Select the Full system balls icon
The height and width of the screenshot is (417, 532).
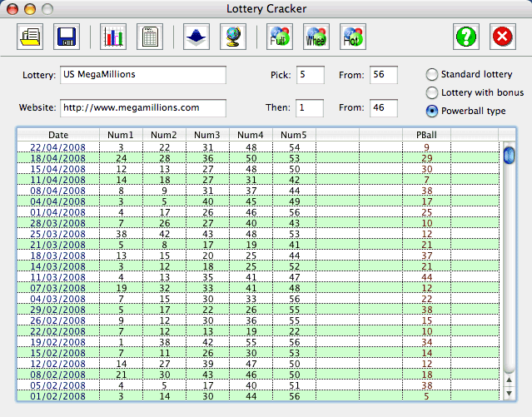280,37
